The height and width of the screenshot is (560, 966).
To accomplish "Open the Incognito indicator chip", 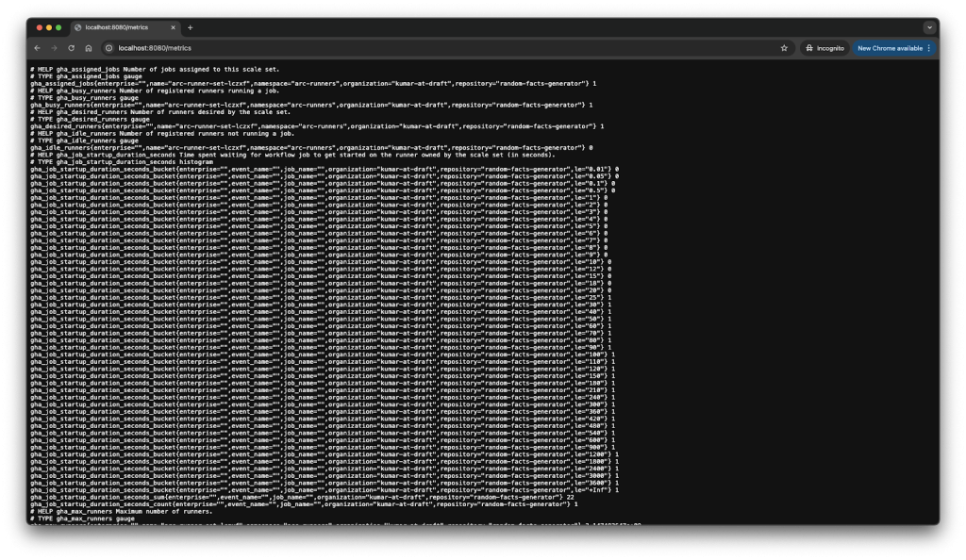I will [x=824, y=47].
